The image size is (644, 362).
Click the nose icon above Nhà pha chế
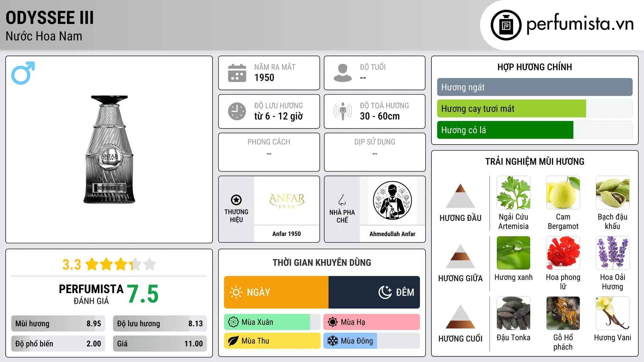(x=342, y=200)
